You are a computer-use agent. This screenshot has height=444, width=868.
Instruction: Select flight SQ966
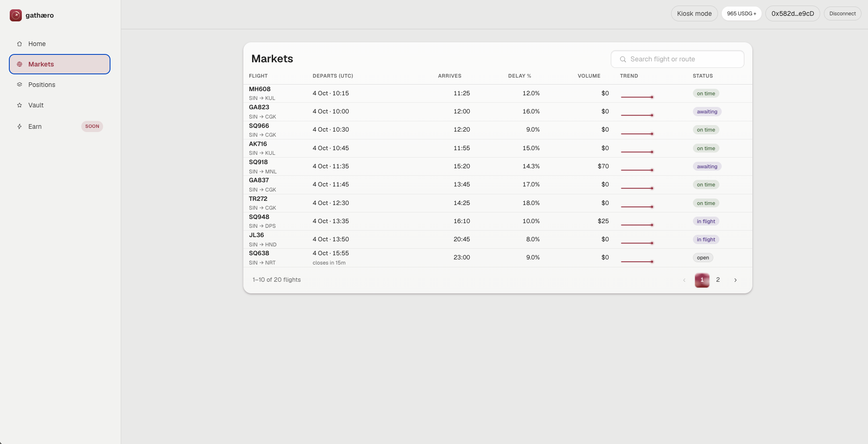pyautogui.click(x=497, y=130)
